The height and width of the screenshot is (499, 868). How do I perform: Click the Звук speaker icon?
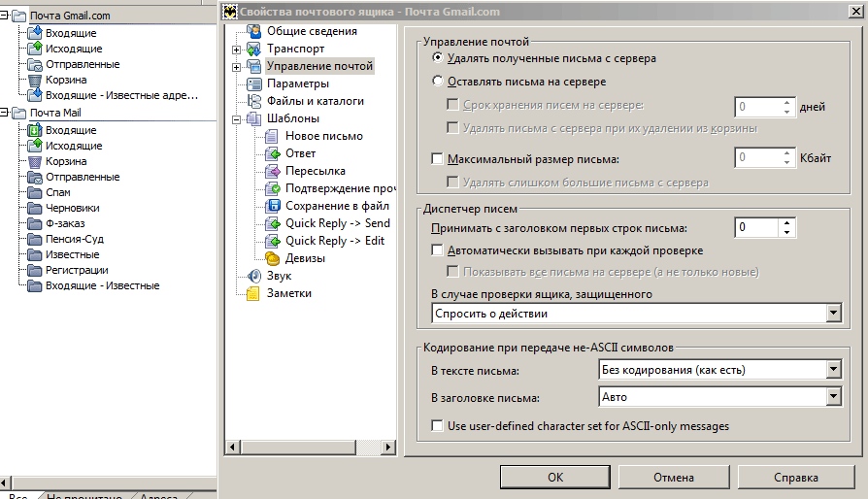point(253,276)
